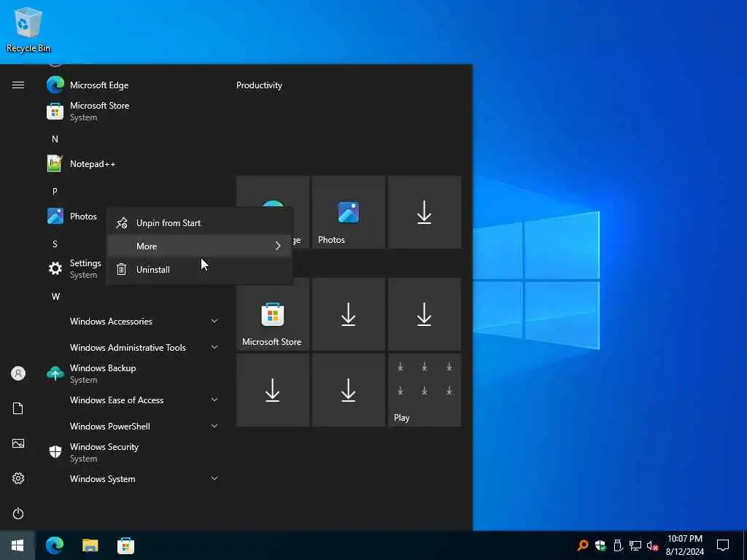Click the orange magnifier tray icon

coord(582,545)
